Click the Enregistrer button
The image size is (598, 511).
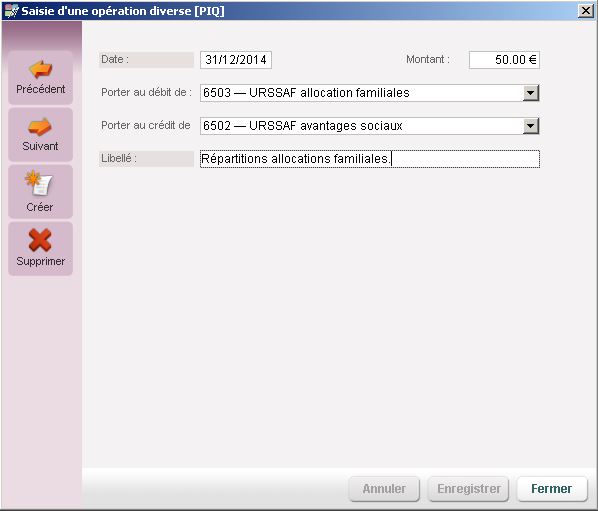469,489
